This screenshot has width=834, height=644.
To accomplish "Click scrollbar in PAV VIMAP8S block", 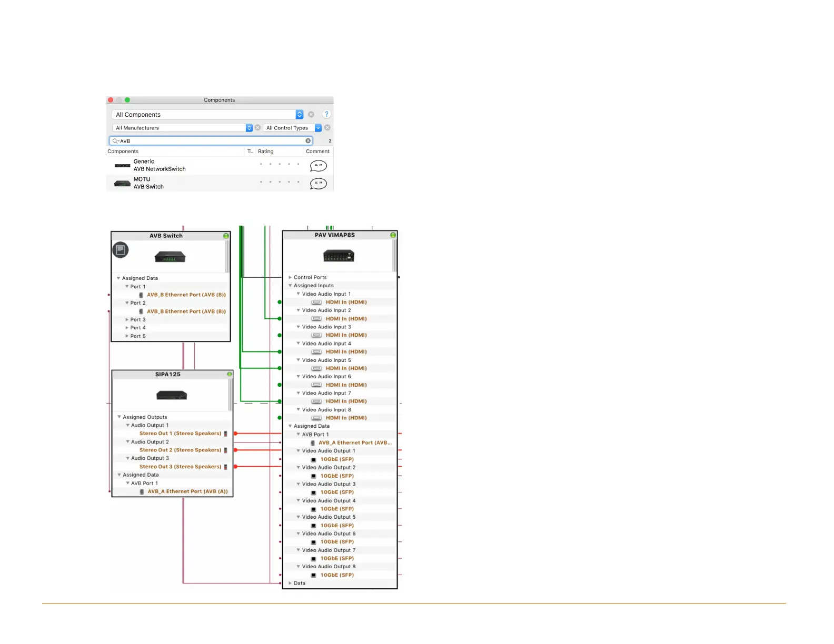I will point(394,255).
